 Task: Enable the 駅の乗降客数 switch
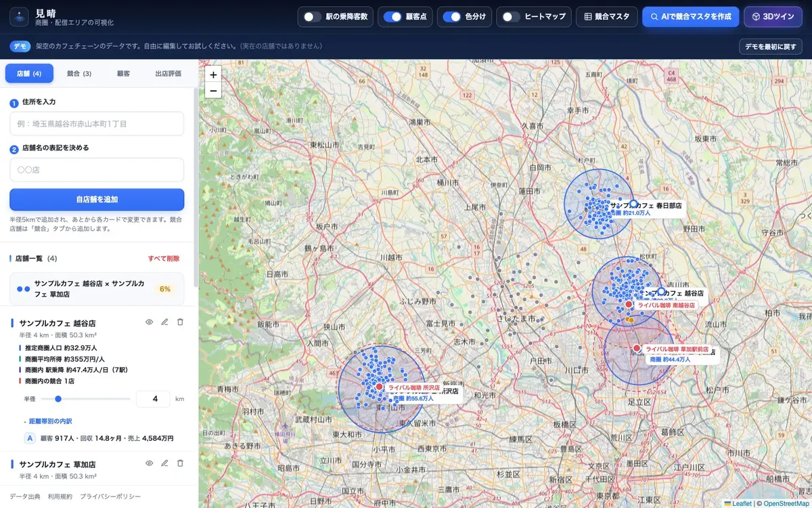pyautogui.click(x=312, y=17)
